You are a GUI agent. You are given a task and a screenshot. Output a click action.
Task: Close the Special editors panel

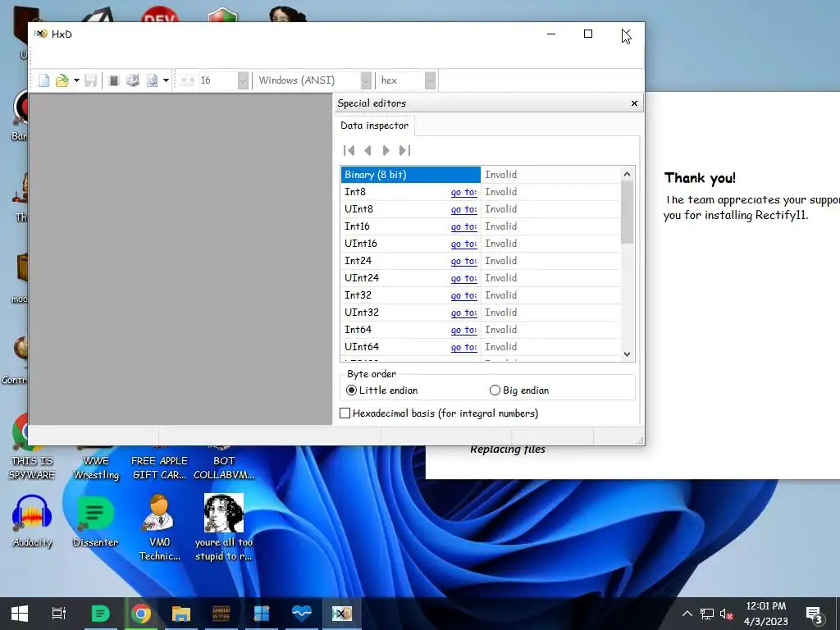click(x=634, y=103)
